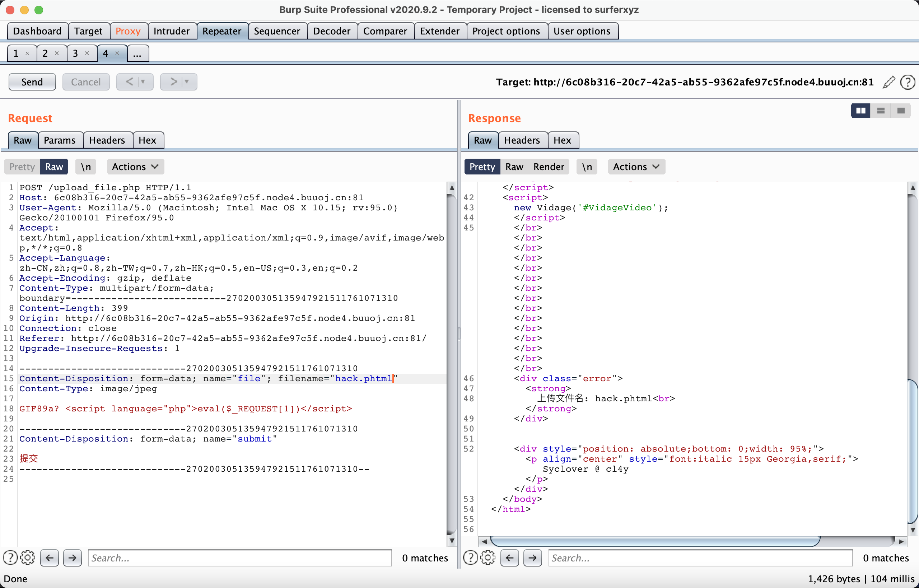The image size is (919, 588).
Task: Go to previous response search match
Action: [x=510, y=558]
